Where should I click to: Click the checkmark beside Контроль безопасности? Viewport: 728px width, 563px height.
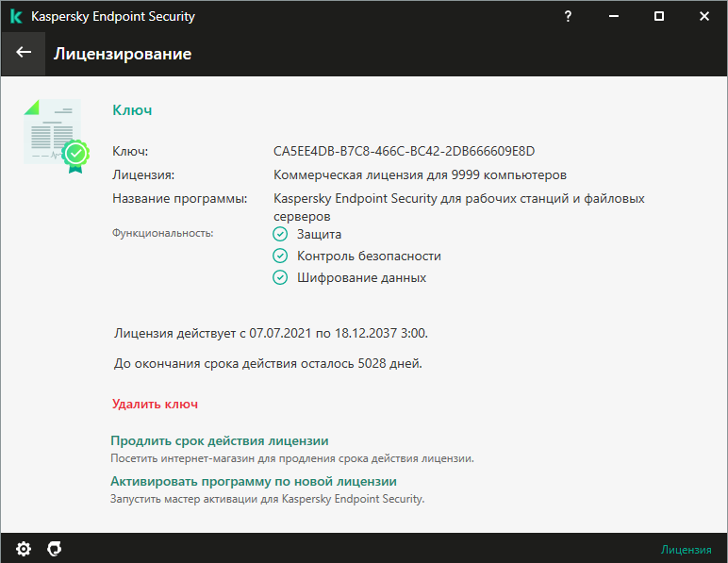click(280, 256)
